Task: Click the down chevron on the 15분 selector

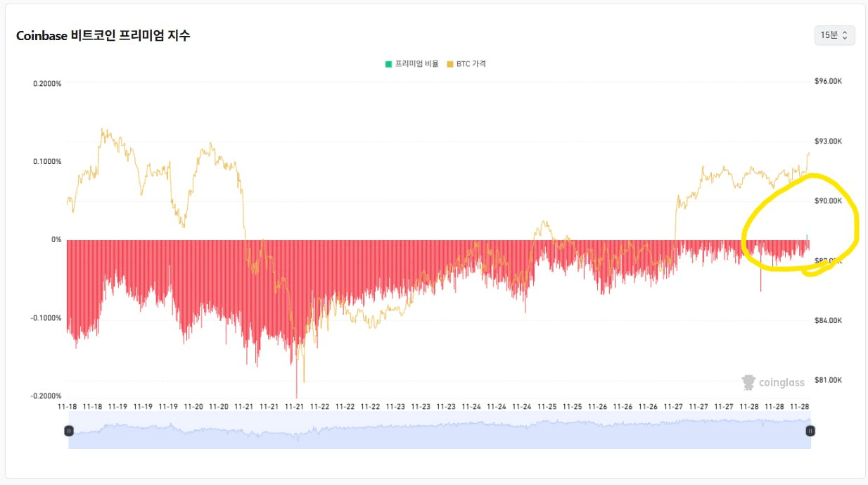Action: point(844,37)
